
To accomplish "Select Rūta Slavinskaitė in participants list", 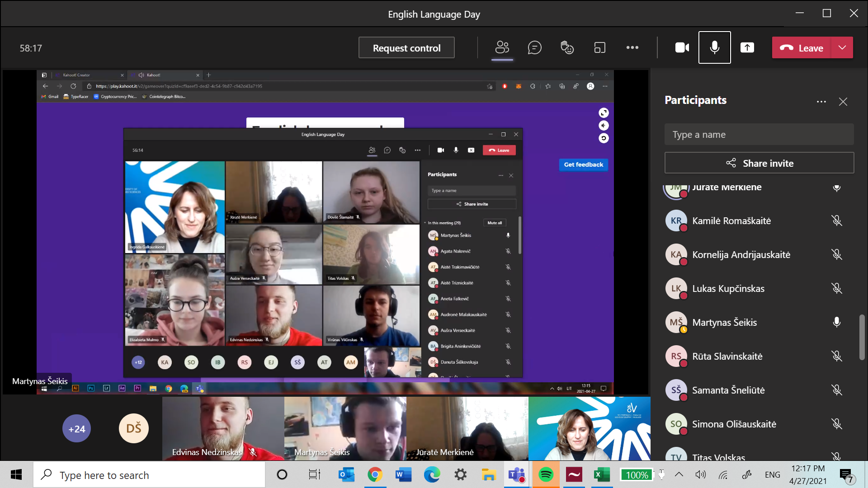I will tap(727, 356).
